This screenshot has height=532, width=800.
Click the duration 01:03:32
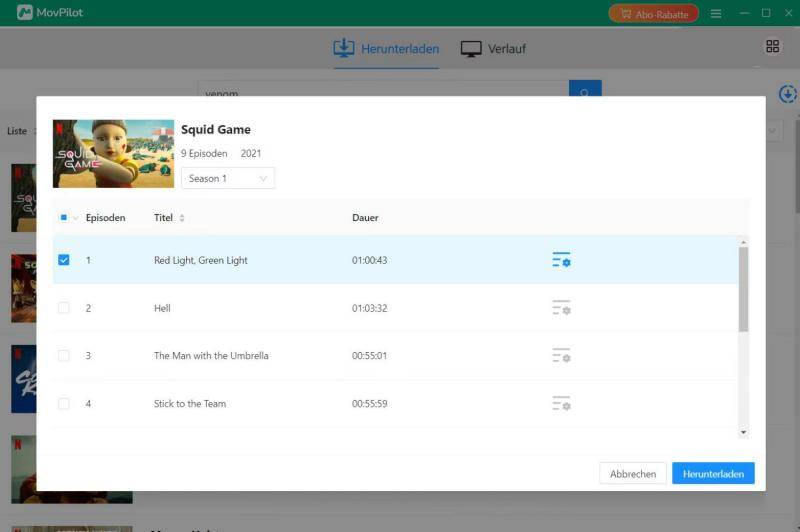click(369, 308)
